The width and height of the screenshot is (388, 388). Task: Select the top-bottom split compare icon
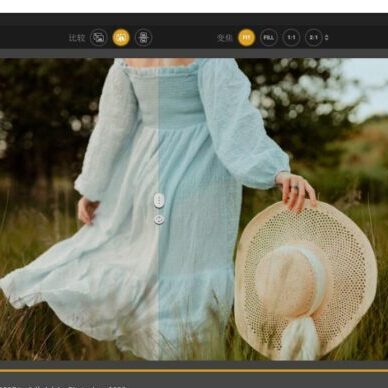pos(143,37)
